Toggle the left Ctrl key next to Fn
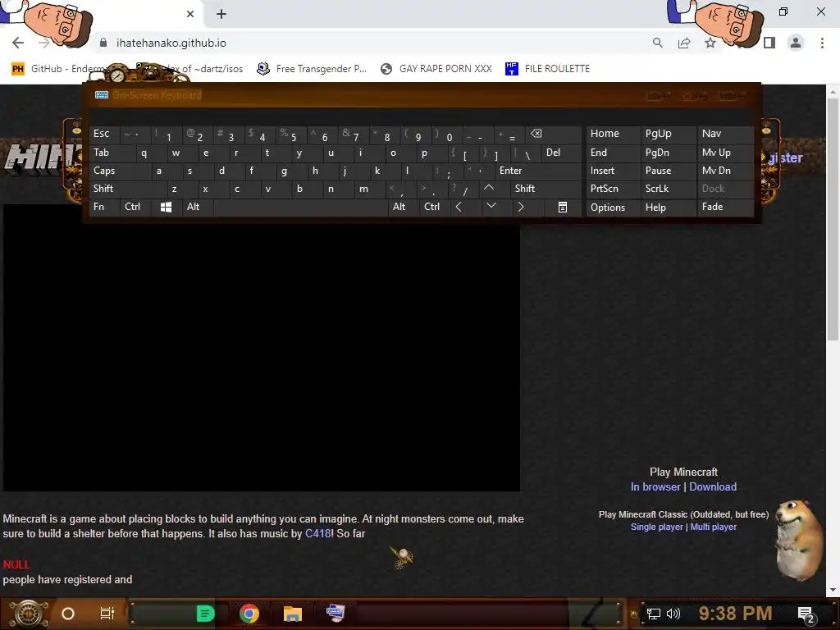 pyautogui.click(x=135, y=207)
